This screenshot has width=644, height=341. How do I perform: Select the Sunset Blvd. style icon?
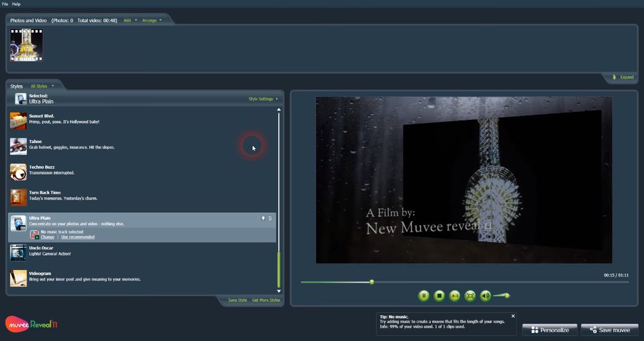[19, 121]
